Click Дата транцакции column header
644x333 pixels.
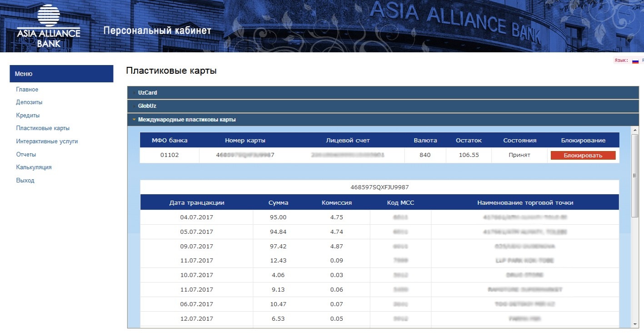click(197, 203)
